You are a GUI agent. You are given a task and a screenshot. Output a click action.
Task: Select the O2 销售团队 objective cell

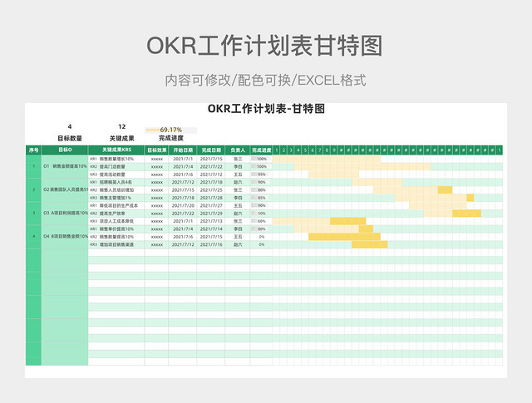click(65, 189)
